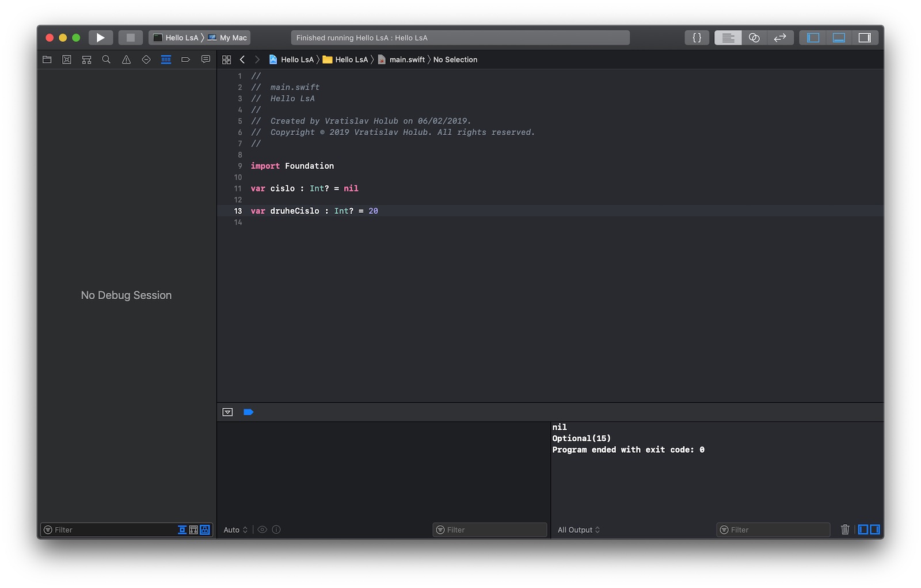Stop the running program
This screenshot has height=588, width=921.
coord(131,38)
